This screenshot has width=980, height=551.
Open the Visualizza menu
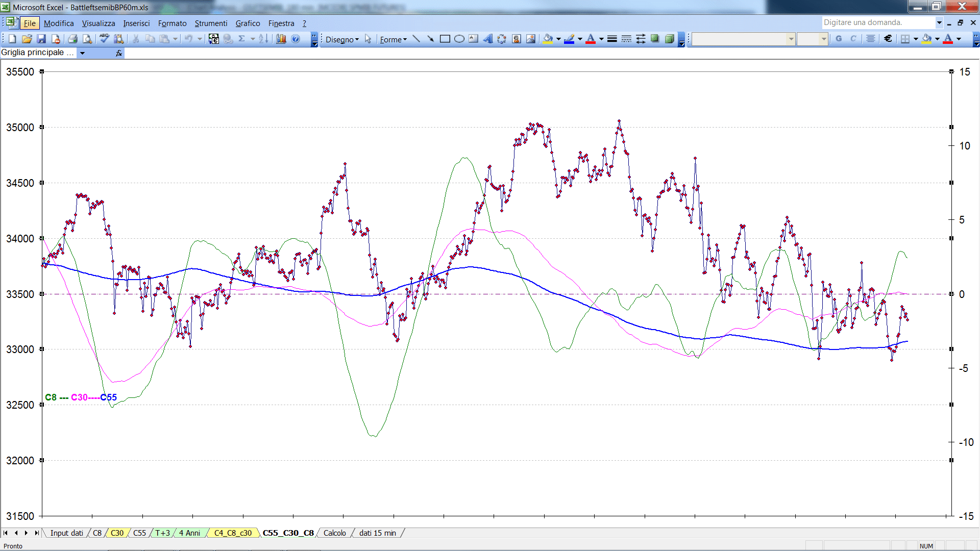[99, 23]
